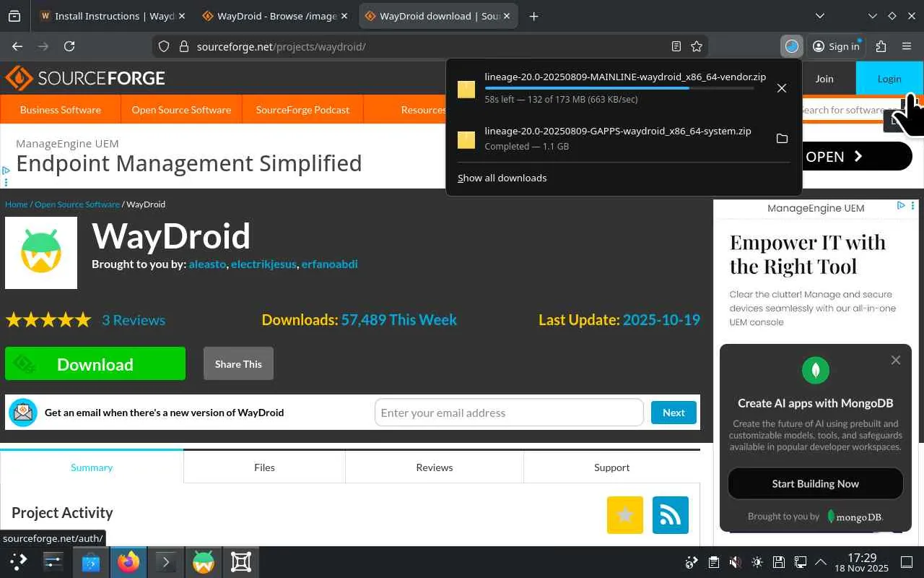Screen dimensions: 924x578
Task: Open the clipboard tray icon
Action: pyautogui.click(x=713, y=562)
